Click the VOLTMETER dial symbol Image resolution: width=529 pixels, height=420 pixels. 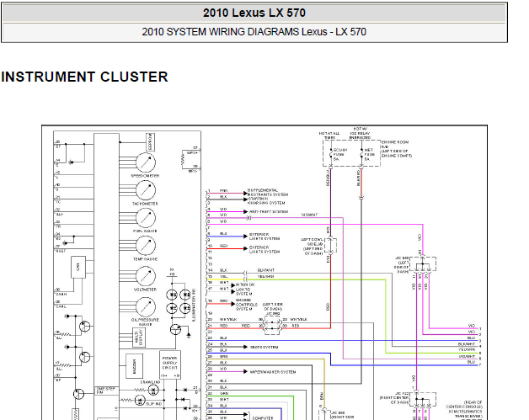pyautogui.click(x=146, y=276)
